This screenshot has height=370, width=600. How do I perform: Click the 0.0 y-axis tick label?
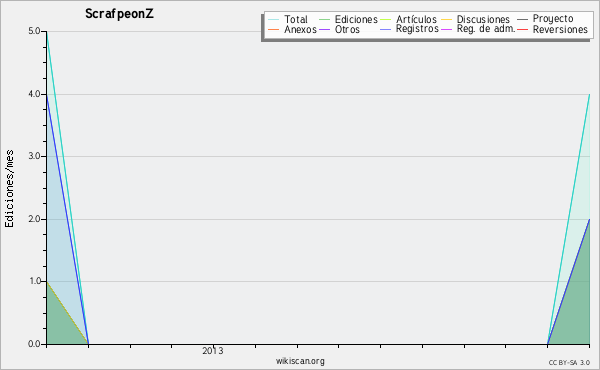coord(34,344)
